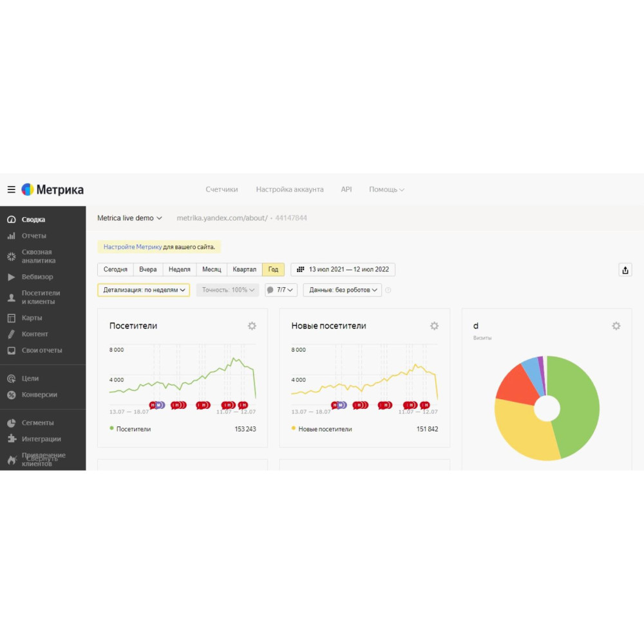Open settings gear of Новые посетители widget
644x644 pixels.
click(x=434, y=326)
